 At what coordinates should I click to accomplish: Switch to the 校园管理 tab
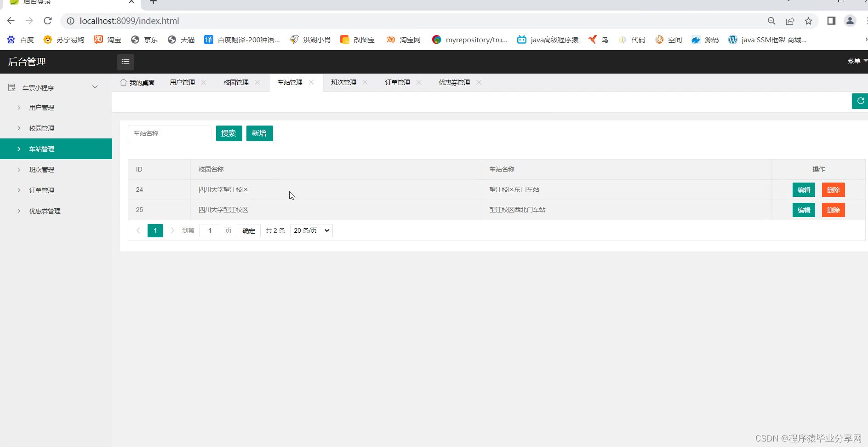tap(236, 82)
